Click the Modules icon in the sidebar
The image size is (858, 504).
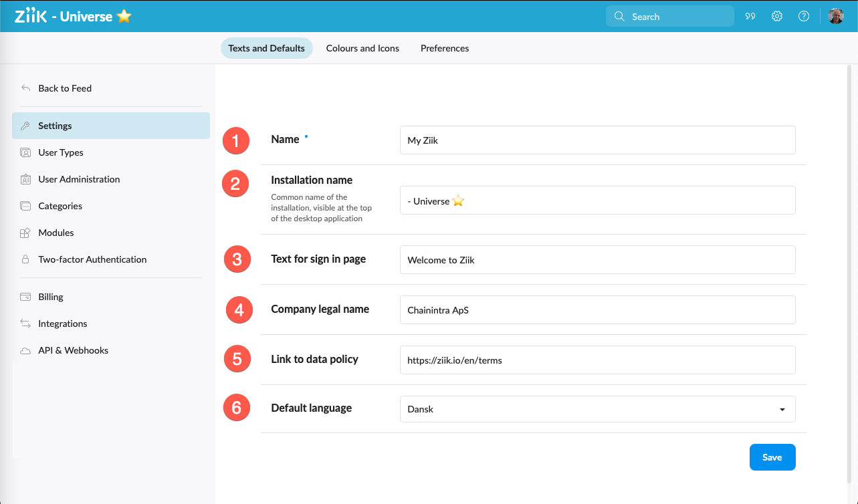25,233
